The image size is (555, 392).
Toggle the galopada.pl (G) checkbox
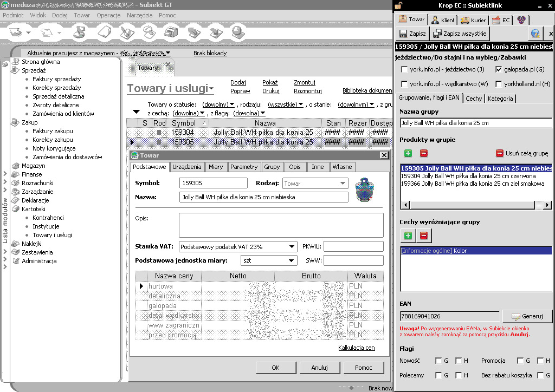pos(499,69)
